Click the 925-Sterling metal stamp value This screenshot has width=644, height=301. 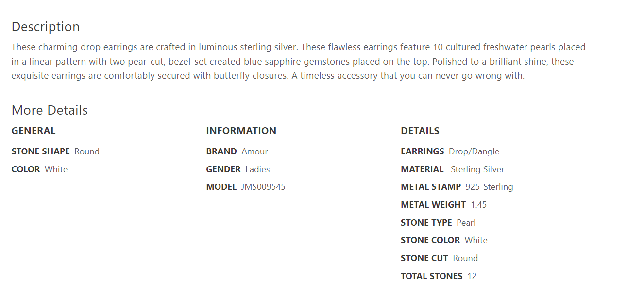[x=489, y=187]
